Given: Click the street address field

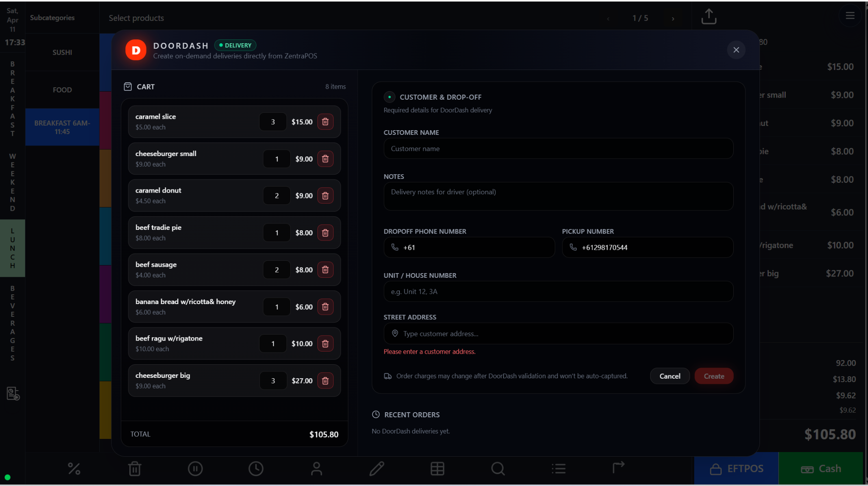Looking at the screenshot, I should 558,334.
